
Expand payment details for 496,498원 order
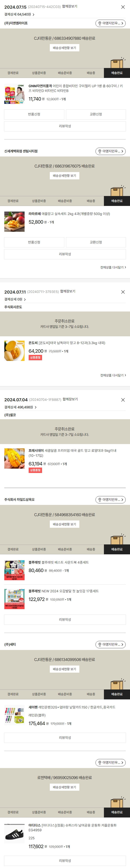click(x=20, y=407)
